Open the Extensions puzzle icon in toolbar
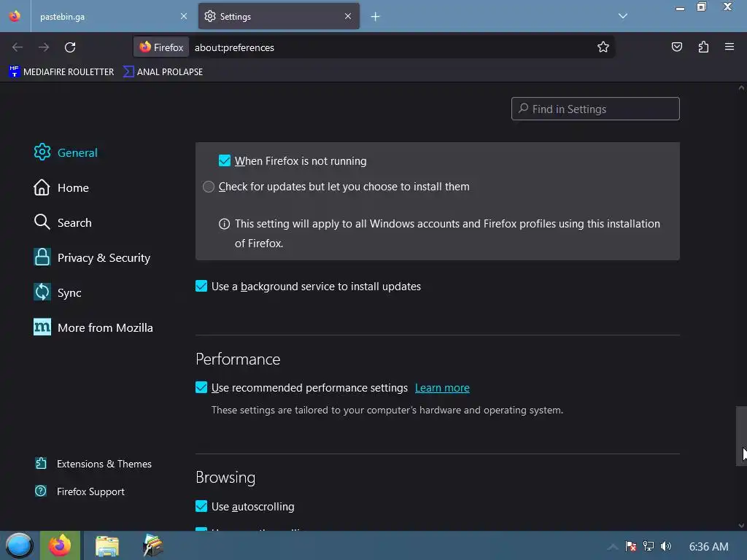 703,47
